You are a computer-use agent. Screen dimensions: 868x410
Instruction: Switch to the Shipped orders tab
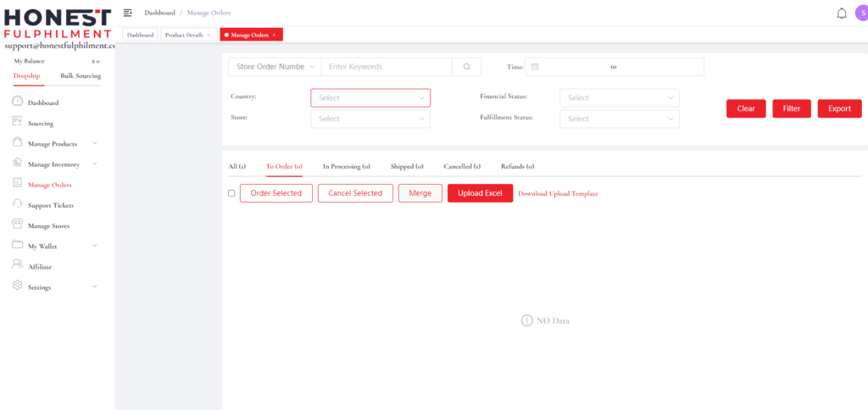(407, 167)
